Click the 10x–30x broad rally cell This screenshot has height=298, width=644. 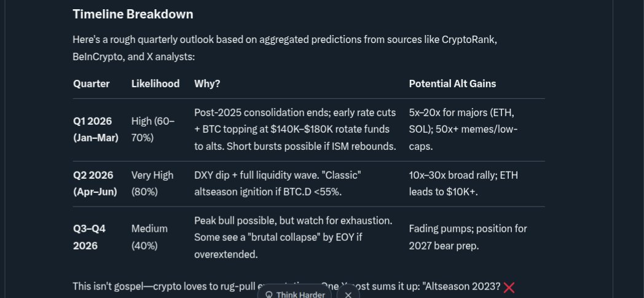[x=463, y=184]
